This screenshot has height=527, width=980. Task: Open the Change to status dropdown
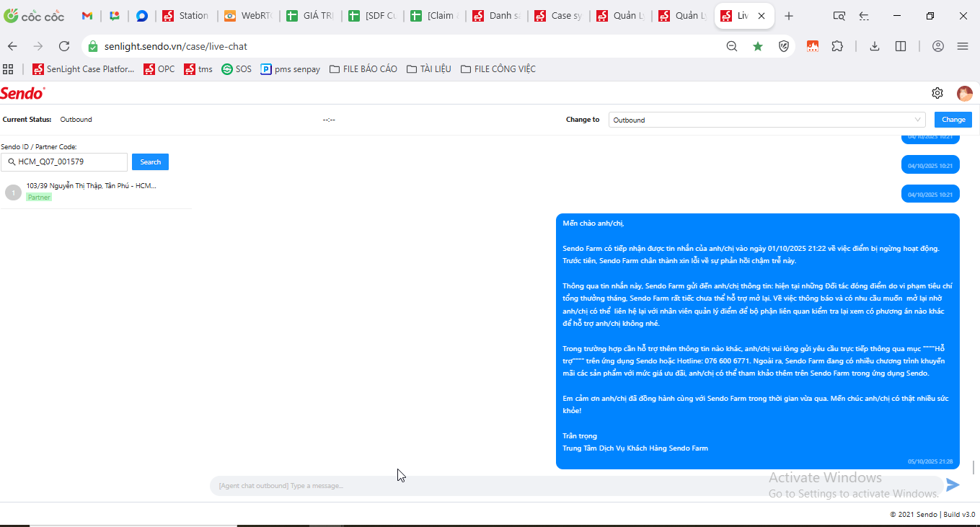767,120
